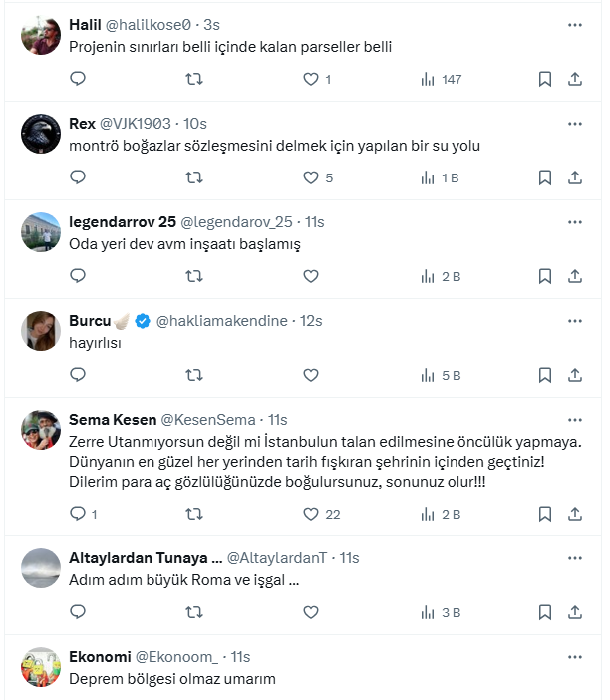
Task: Expand options for Sema Kesen's tweet
Action: click(575, 419)
